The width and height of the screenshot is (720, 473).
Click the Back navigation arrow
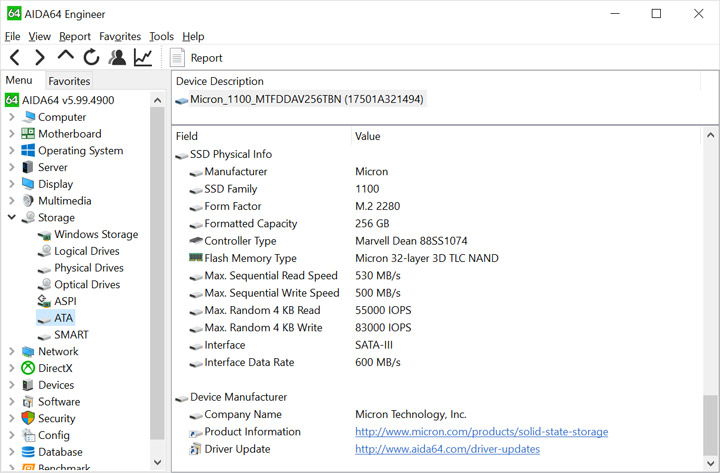pyautogui.click(x=14, y=58)
